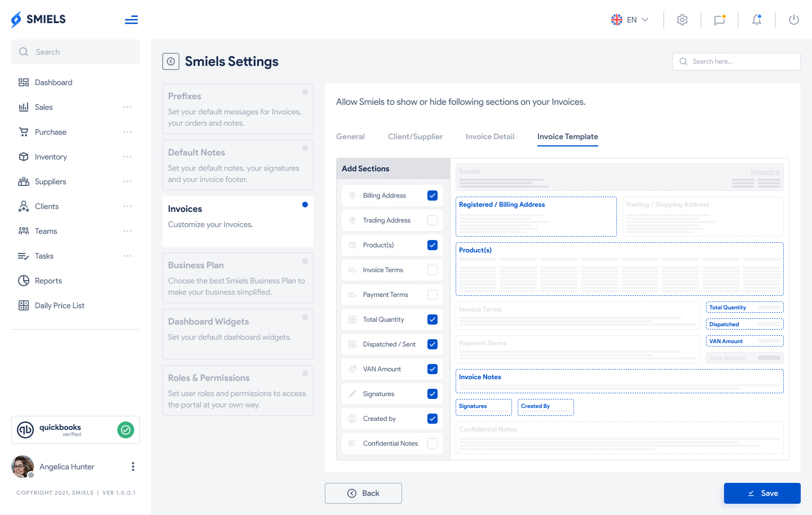Viewport: 812px width, 515px height.
Task: Switch to the Client/Supplier tab
Action: [x=415, y=136]
